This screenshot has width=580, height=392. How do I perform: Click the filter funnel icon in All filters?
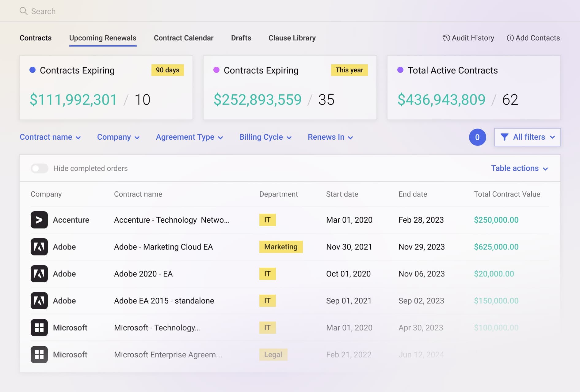(505, 137)
